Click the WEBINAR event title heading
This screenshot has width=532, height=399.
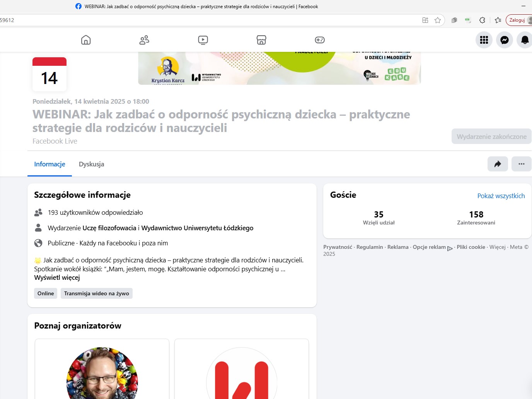point(221,121)
